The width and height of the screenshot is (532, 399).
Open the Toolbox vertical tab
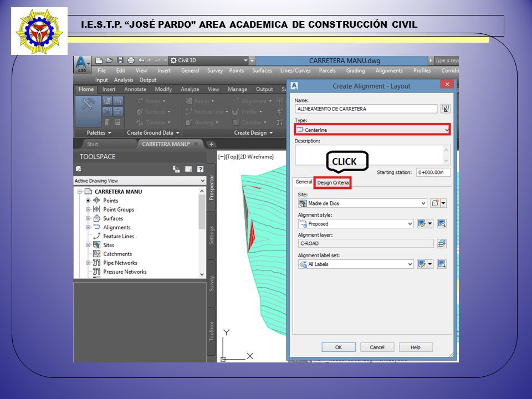(211, 331)
